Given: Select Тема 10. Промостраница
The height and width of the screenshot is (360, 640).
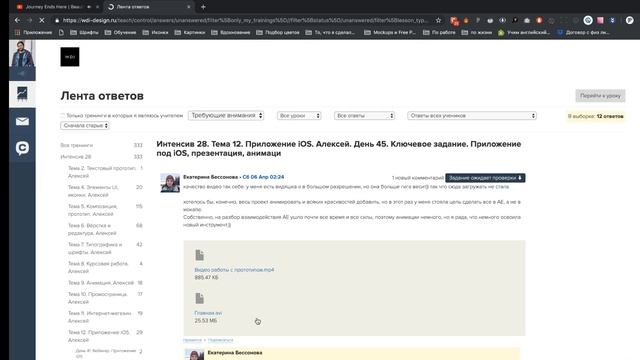Looking at the screenshot, I should 98,298.
